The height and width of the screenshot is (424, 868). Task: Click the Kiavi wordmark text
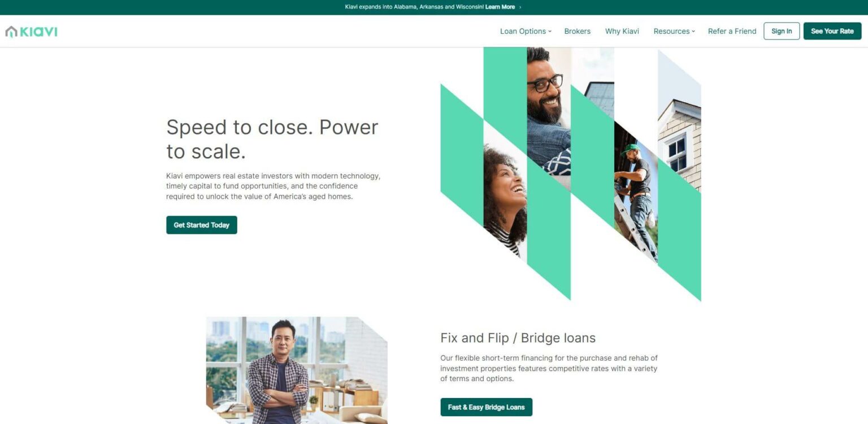pos(39,32)
